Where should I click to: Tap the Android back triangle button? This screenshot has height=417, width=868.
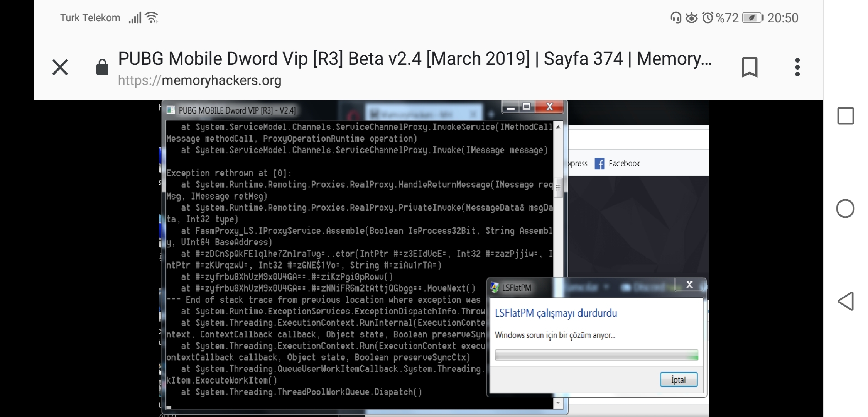click(x=845, y=301)
